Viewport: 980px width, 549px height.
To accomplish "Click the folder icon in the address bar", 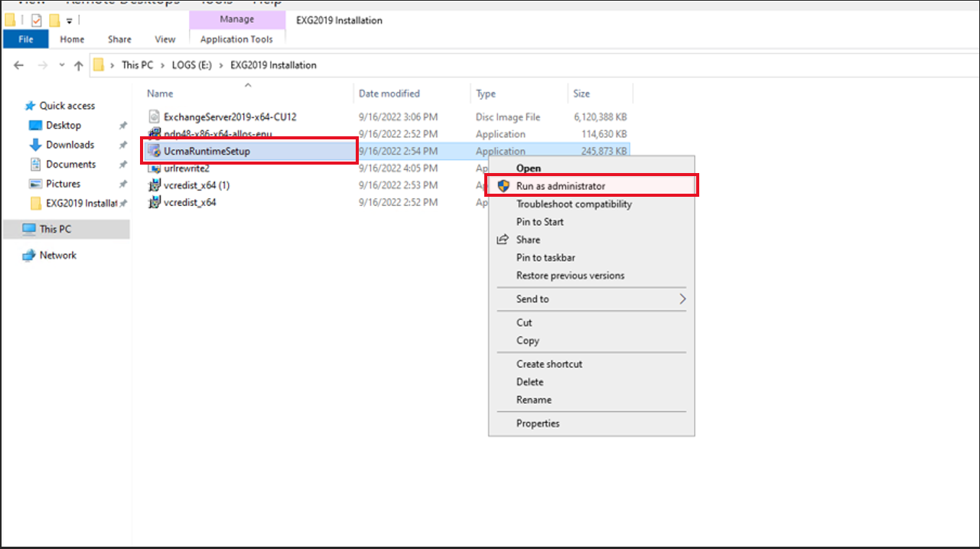I will coord(99,65).
